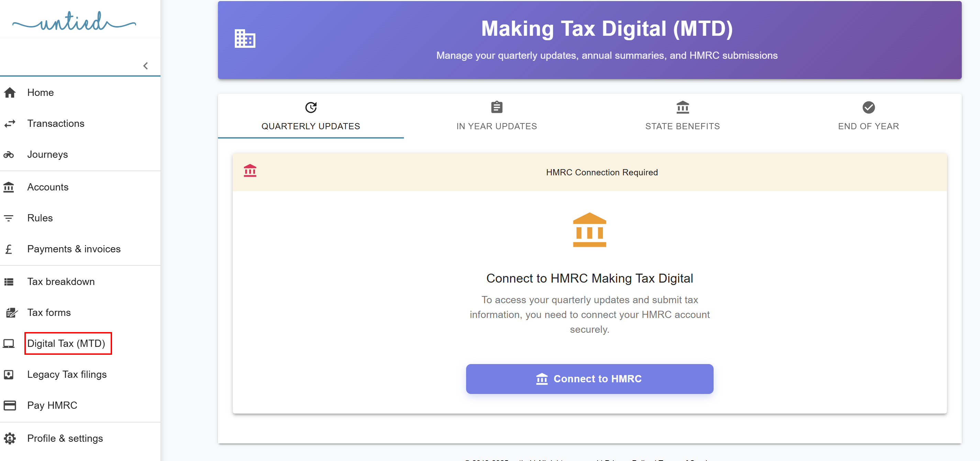
Task: Open Tax breakdown in the sidebar
Action: [x=80, y=282]
